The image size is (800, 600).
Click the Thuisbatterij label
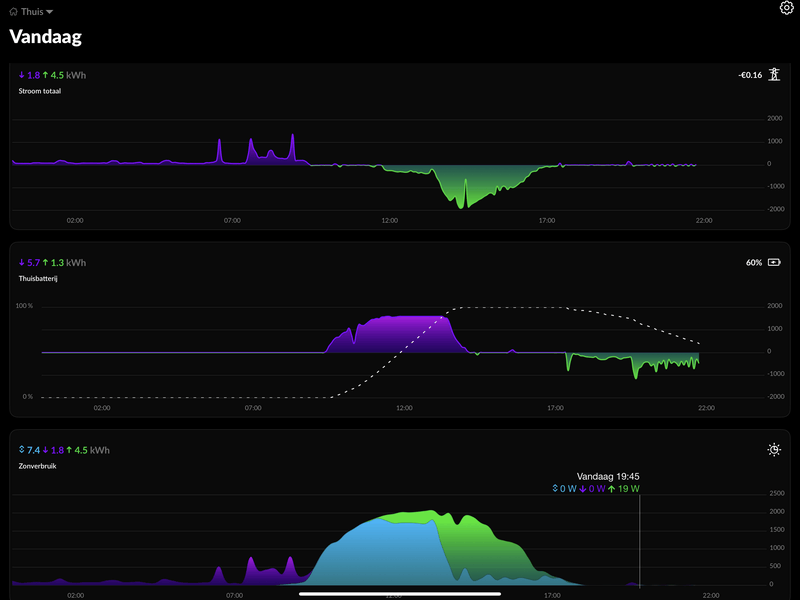(x=38, y=279)
